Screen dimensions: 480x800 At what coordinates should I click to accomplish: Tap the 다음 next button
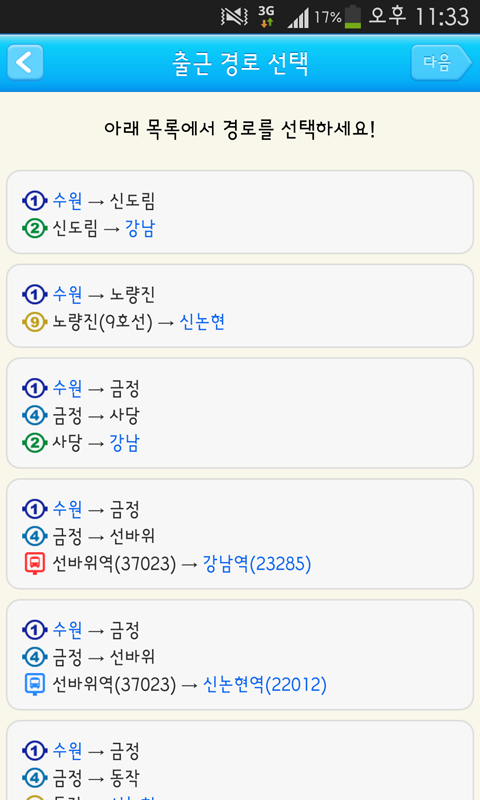point(441,63)
